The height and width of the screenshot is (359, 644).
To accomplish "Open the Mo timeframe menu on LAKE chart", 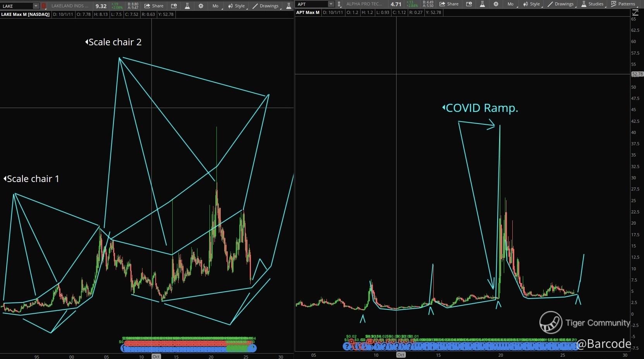I will (216, 6).
